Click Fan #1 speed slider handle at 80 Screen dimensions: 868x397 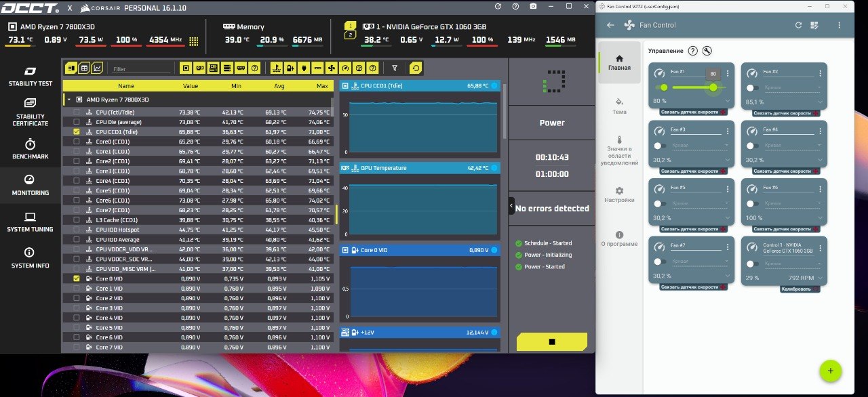(713, 87)
